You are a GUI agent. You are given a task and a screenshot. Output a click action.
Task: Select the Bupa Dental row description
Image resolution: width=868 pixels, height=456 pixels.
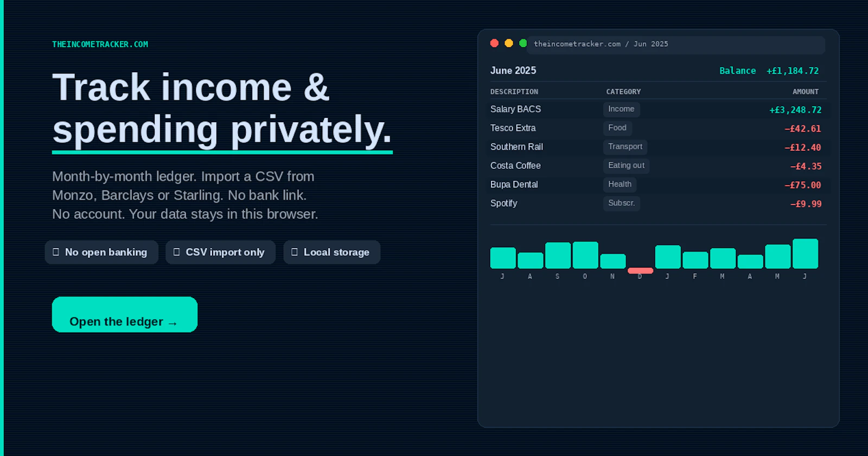tap(514, 185)
